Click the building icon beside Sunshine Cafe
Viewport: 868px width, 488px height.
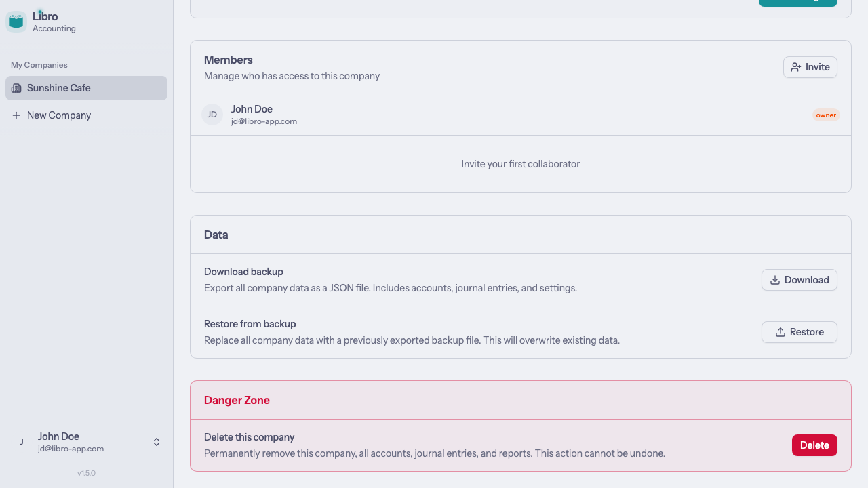click(x=16, y=87)
